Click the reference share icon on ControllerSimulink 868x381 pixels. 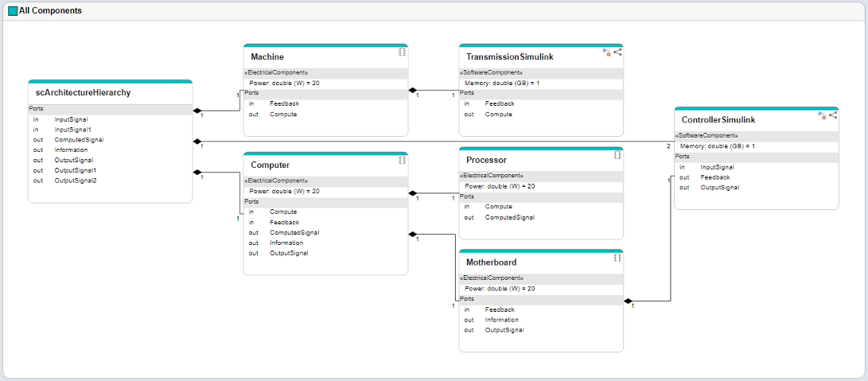833,115
